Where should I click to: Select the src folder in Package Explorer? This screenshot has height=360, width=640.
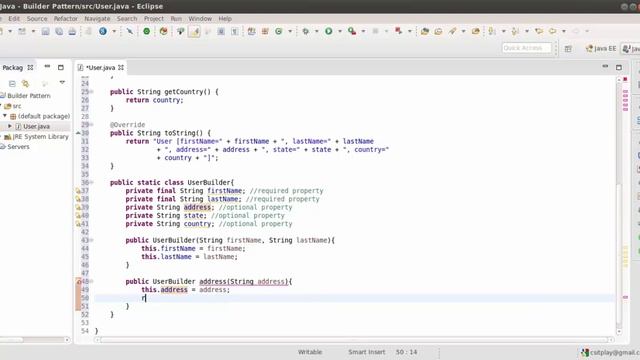[x=17, y=106]
